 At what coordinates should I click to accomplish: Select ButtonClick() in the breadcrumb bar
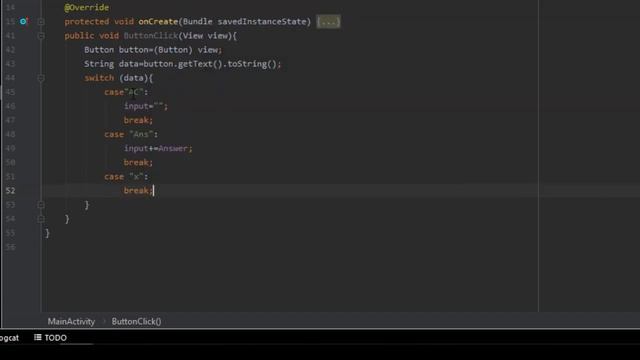point(136,321)
